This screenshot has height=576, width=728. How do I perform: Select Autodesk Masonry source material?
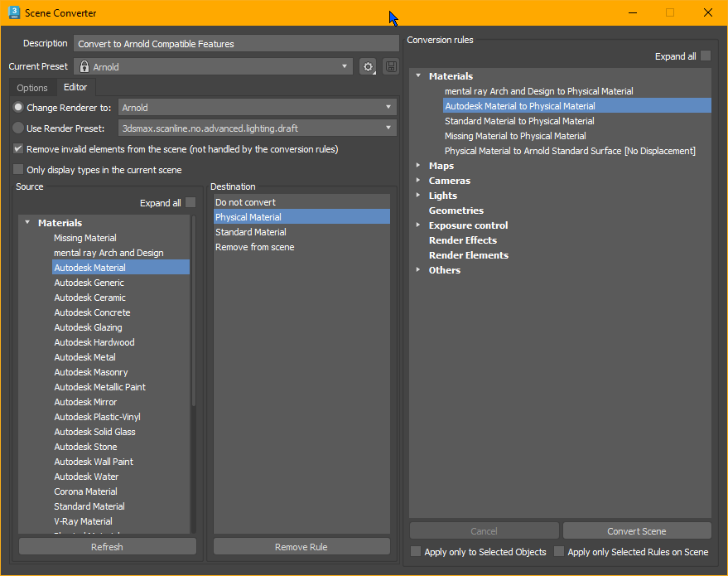pyautogui.click(x=121, y=372)
